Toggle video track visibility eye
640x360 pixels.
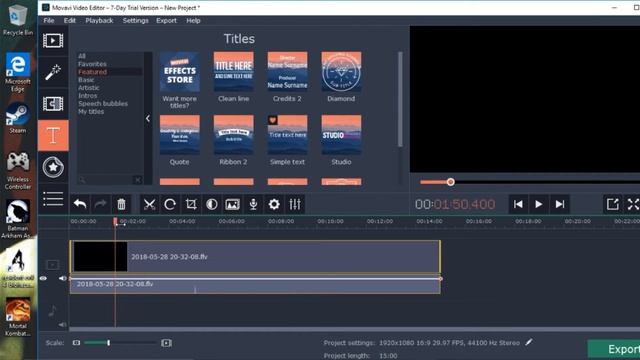pos(43,278)
